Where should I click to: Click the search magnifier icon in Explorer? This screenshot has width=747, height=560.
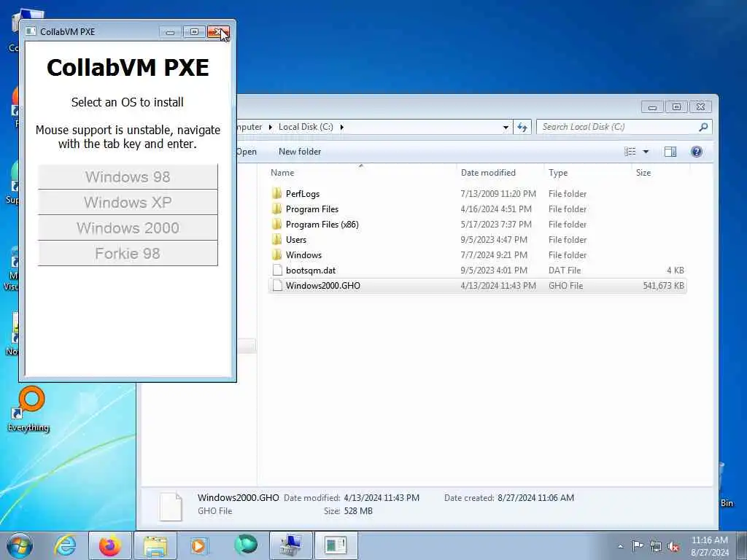coord(703,127)
